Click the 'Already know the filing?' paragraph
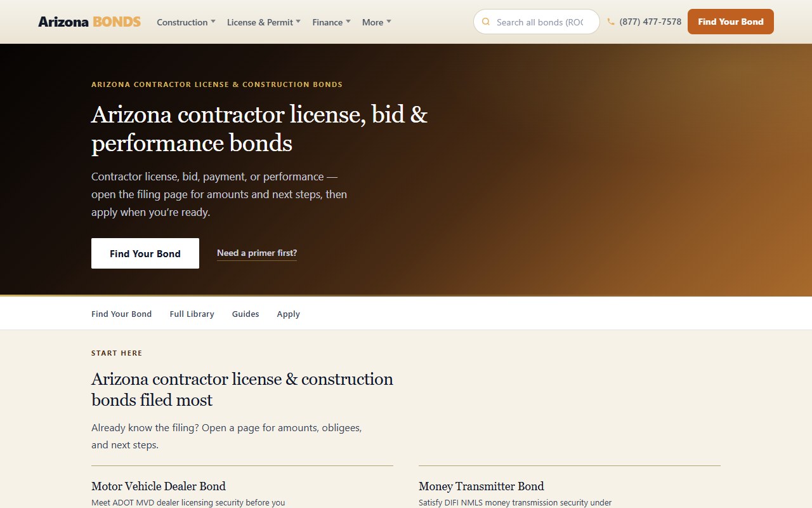 coord(226,436)
